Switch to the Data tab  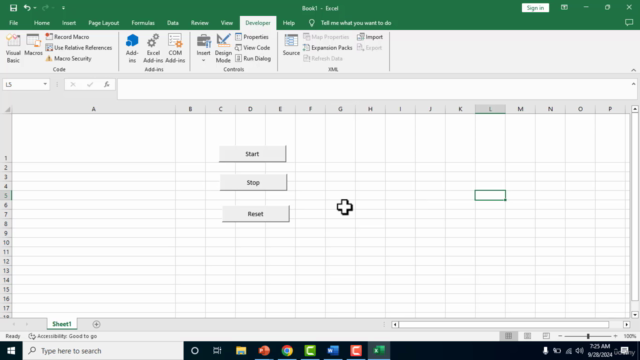click(173, 23)
